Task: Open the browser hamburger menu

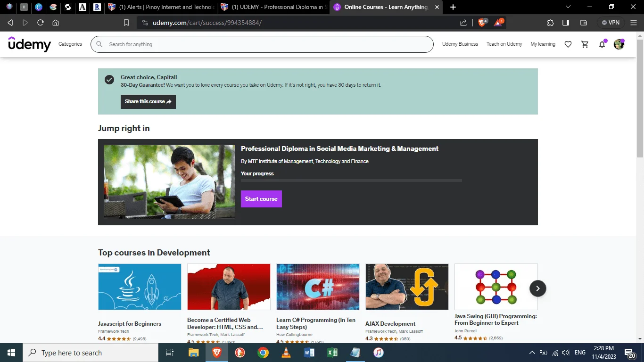Action: 633,23
